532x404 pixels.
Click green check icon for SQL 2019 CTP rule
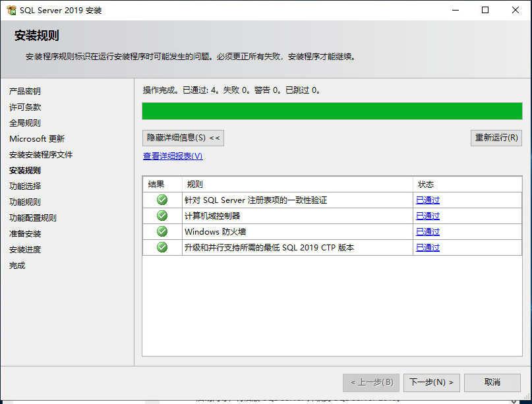pos(162,247)
